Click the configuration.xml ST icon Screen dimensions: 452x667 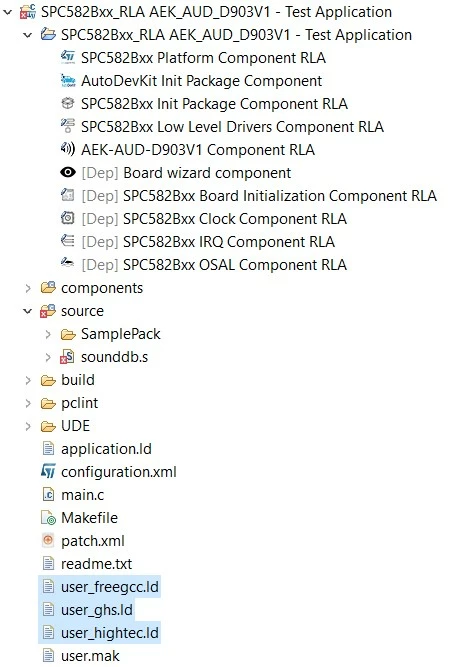[48, 471]
